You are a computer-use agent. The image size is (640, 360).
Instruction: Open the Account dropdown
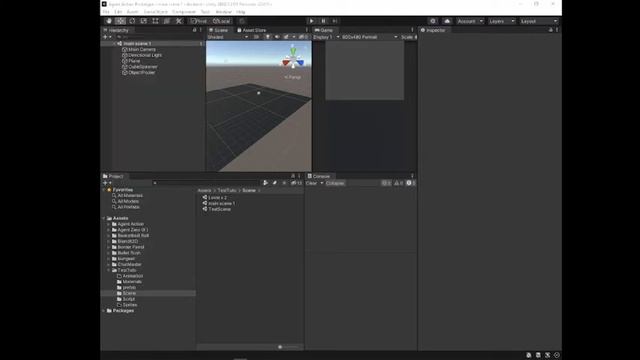[x=470, y=21]
